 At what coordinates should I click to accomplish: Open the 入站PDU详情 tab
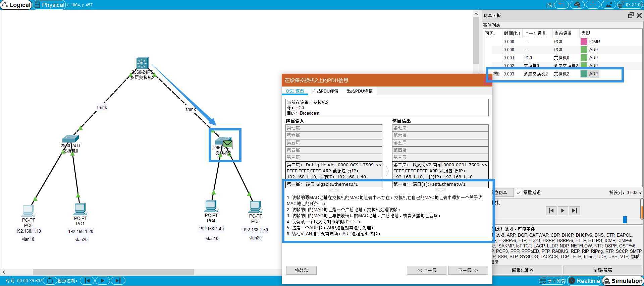pyautogui.click(x=325, y=91)
